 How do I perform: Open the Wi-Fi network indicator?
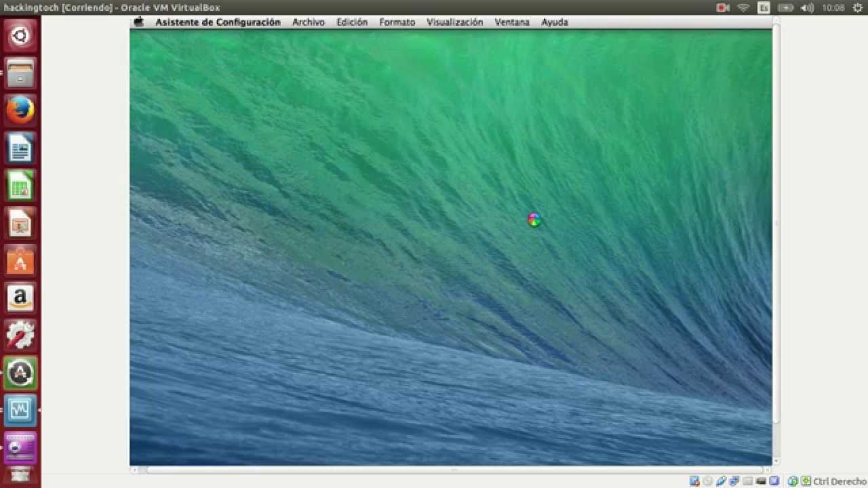pos(743,7)
